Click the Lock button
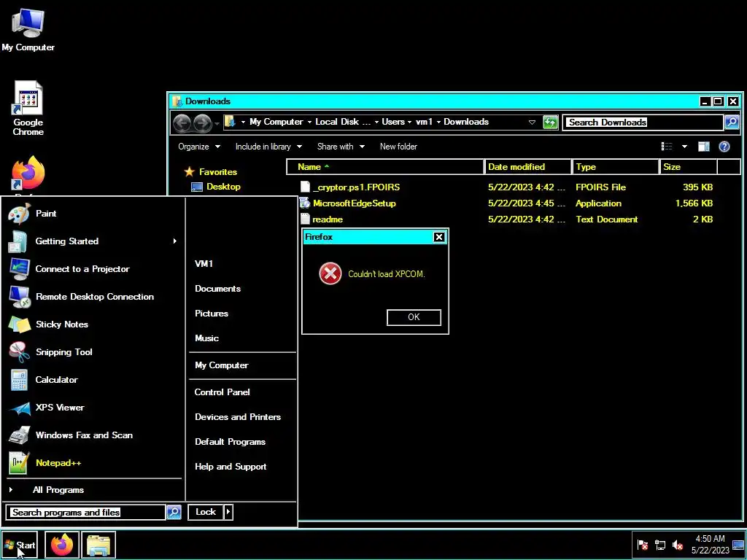Image resolution: width=747 pixels, height=560 pixels. (206, 512)
